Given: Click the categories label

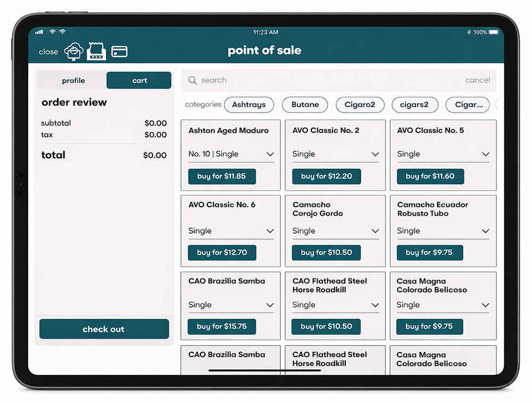Looking at the screenshot, I should pyautogui.click(x=203, y=104).
